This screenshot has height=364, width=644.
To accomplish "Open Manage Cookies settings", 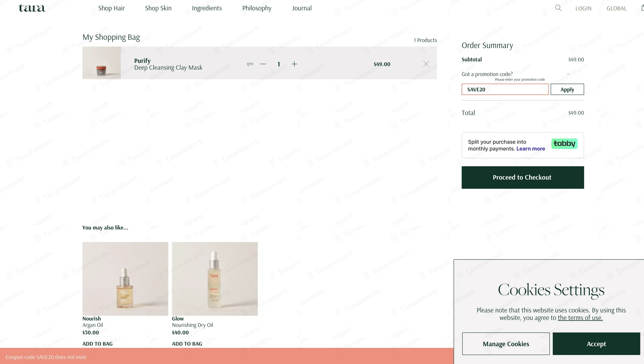I will tap(506, 344).
